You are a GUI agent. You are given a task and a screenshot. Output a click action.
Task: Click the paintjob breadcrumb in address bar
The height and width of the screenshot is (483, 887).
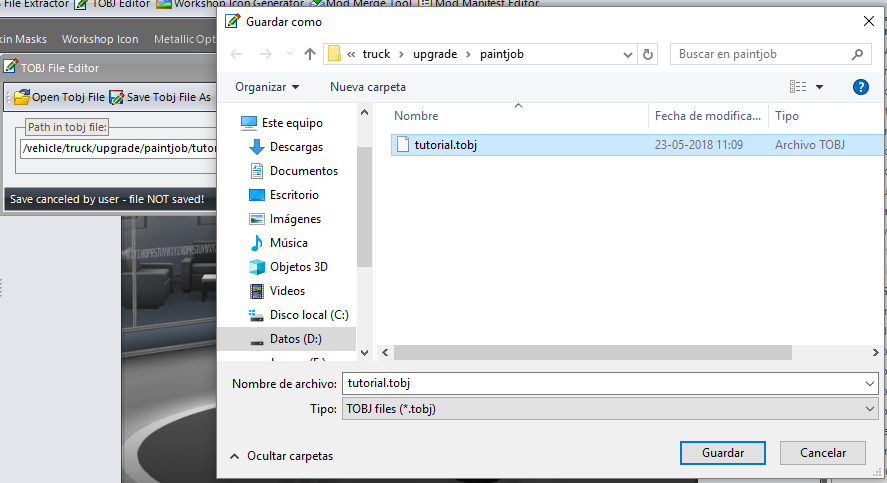502,54
